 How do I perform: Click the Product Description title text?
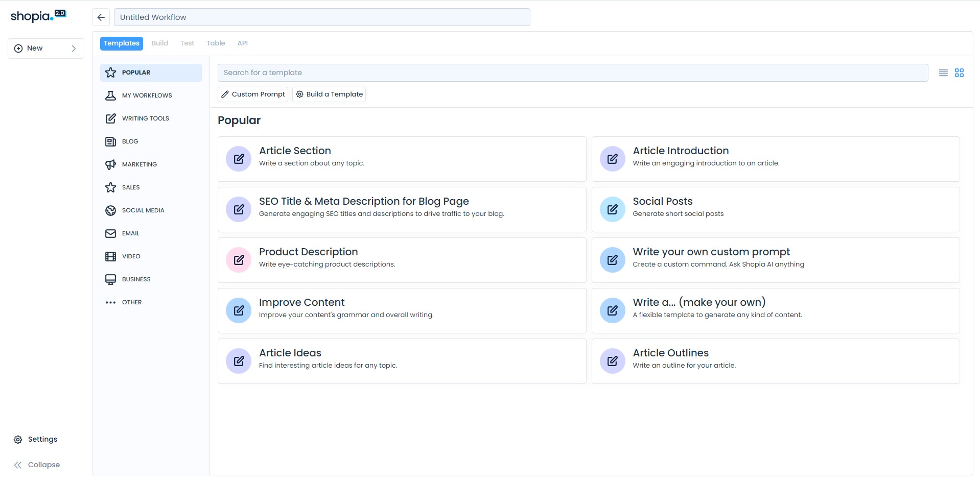click(308, 252)
